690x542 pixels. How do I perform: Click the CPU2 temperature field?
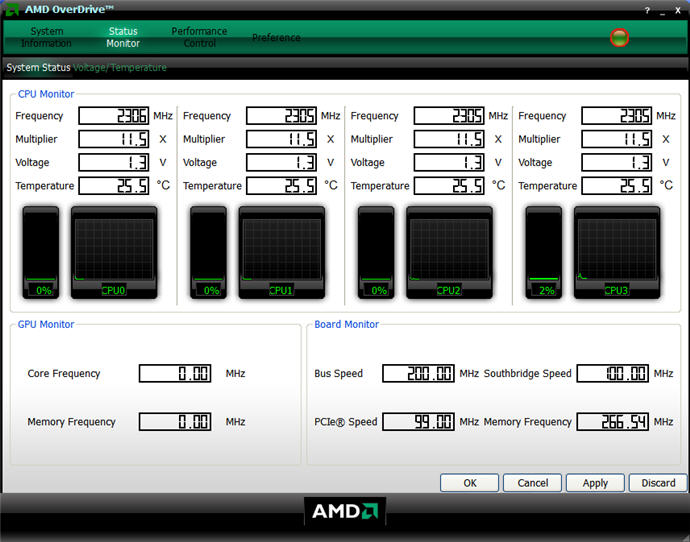tap(449, 186)
